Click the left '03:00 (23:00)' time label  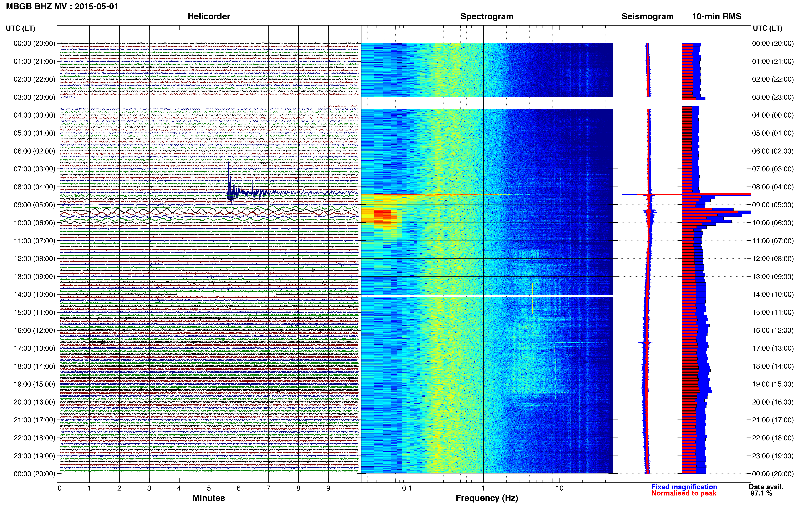(x=34, y=97)
